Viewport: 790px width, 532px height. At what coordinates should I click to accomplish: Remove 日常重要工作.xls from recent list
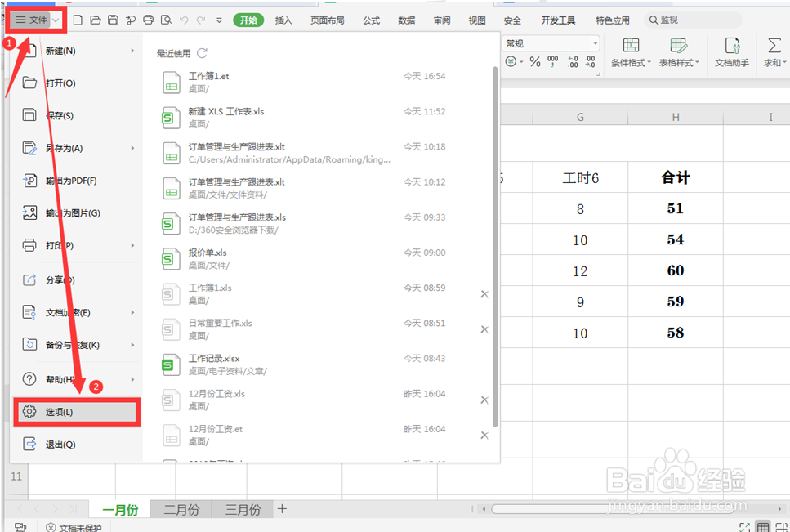pos(484,329)
